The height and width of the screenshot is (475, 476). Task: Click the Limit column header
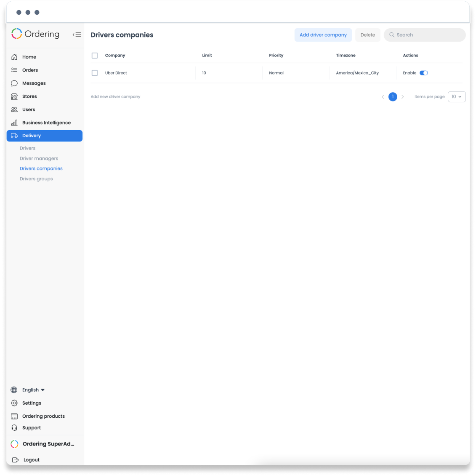[207, 55]
